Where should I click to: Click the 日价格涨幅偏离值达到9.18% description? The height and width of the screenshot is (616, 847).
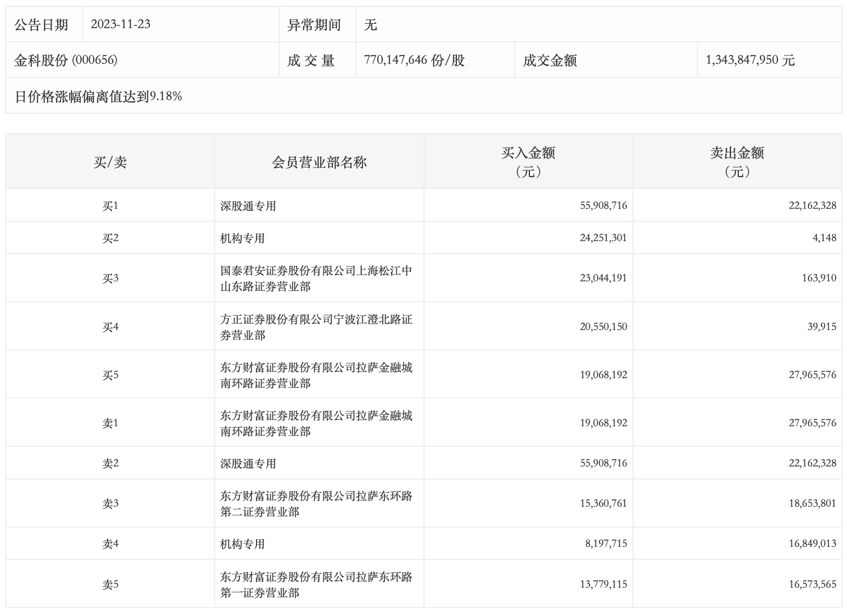[99, 97]
